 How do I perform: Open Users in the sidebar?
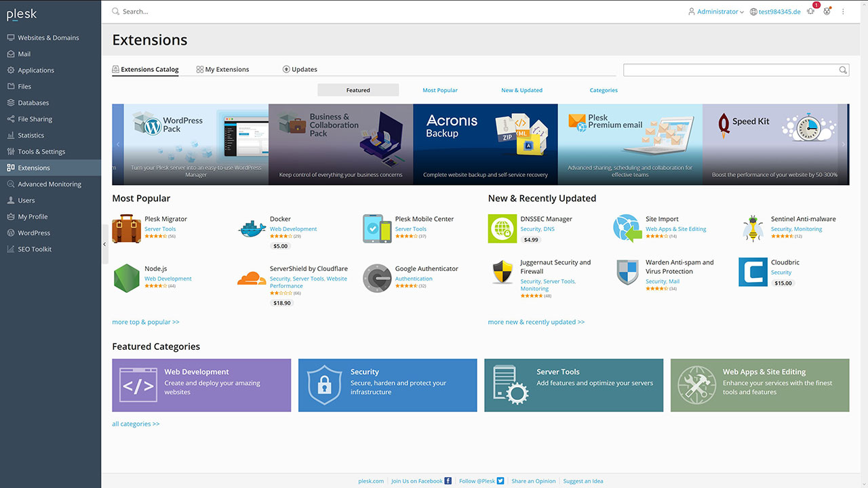coord(50,201)
